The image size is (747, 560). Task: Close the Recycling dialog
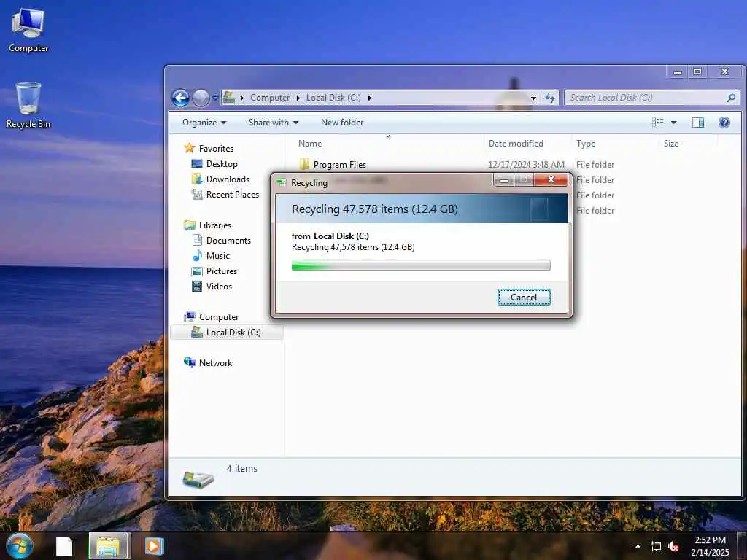point(551,179)
